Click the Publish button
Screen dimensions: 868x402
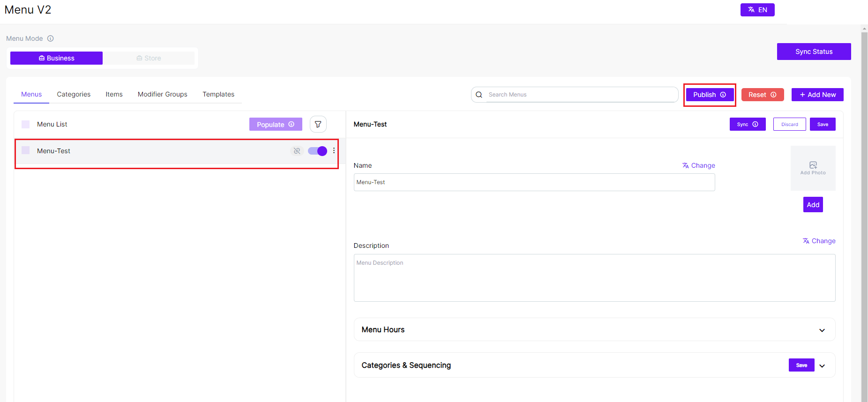(x=710, y=95)
